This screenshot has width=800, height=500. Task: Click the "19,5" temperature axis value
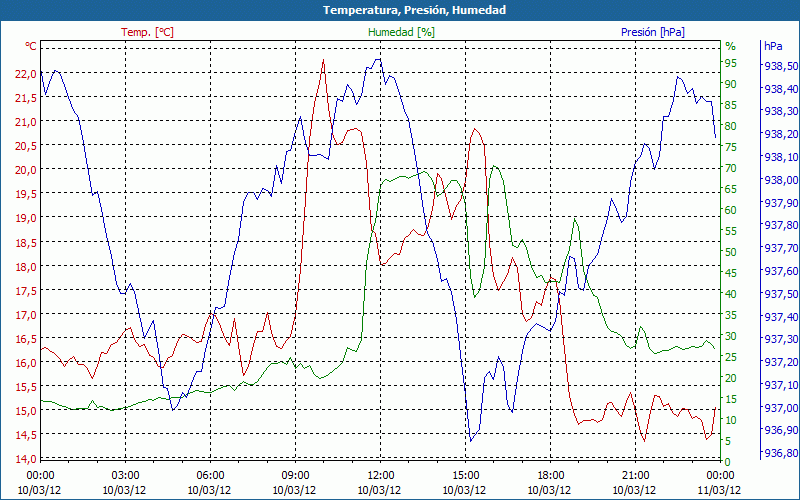point(26,194)
